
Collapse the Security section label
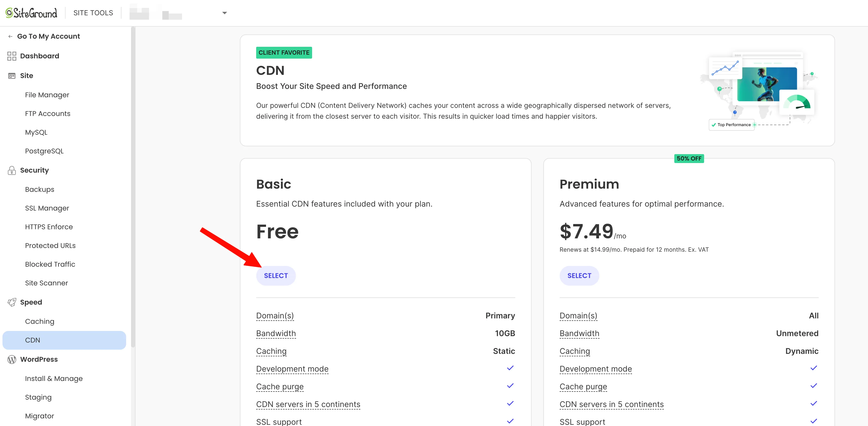click(x=34, y=170)
